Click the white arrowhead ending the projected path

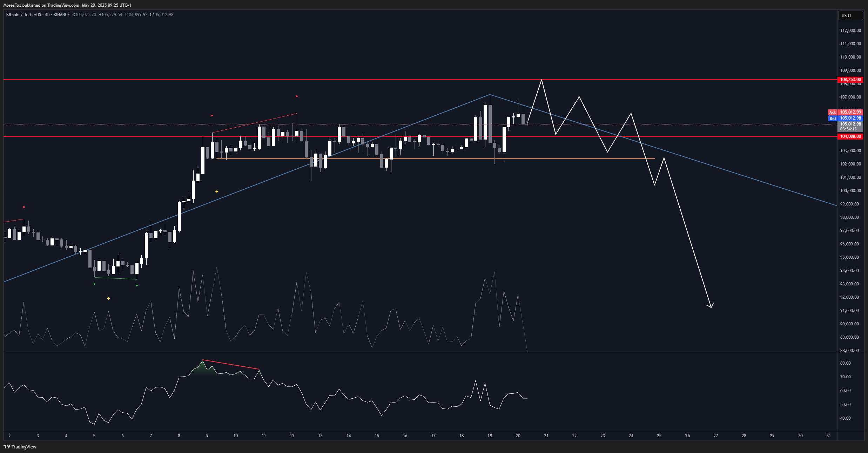coord(711,306)
